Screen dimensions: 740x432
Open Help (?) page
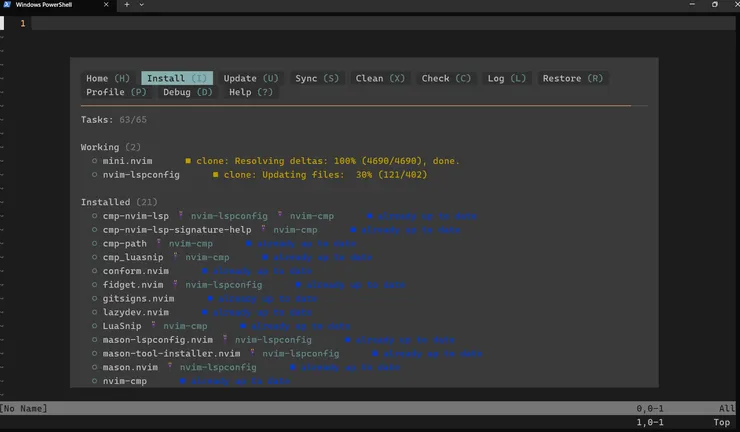coord(250,92)
